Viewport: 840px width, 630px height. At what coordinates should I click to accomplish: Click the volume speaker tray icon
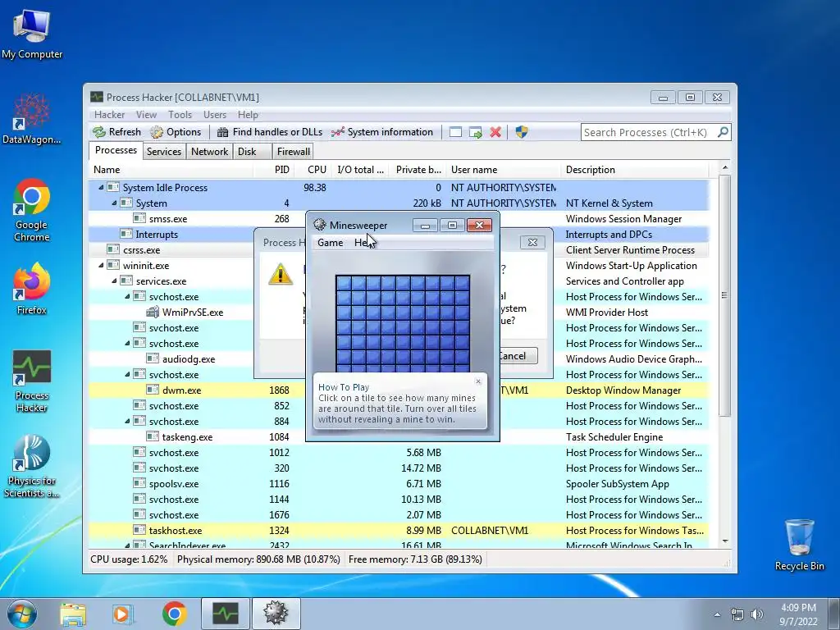(757, 614)
